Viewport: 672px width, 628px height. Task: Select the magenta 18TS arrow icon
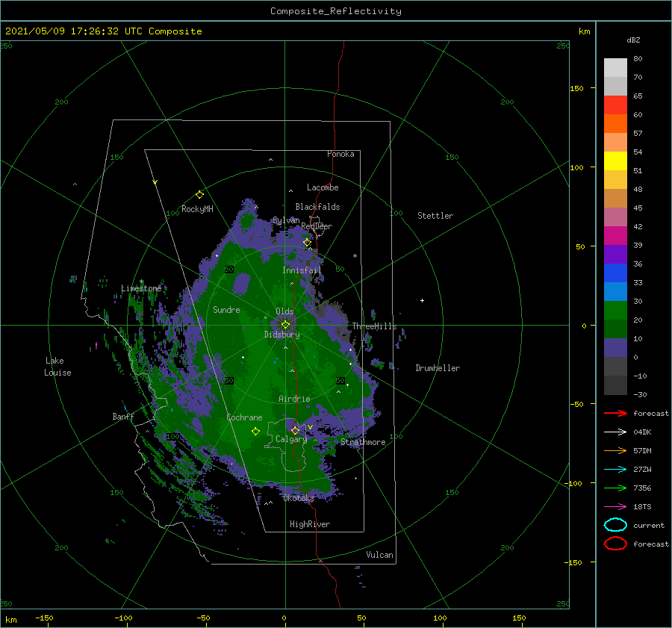(x=615, y=506)
